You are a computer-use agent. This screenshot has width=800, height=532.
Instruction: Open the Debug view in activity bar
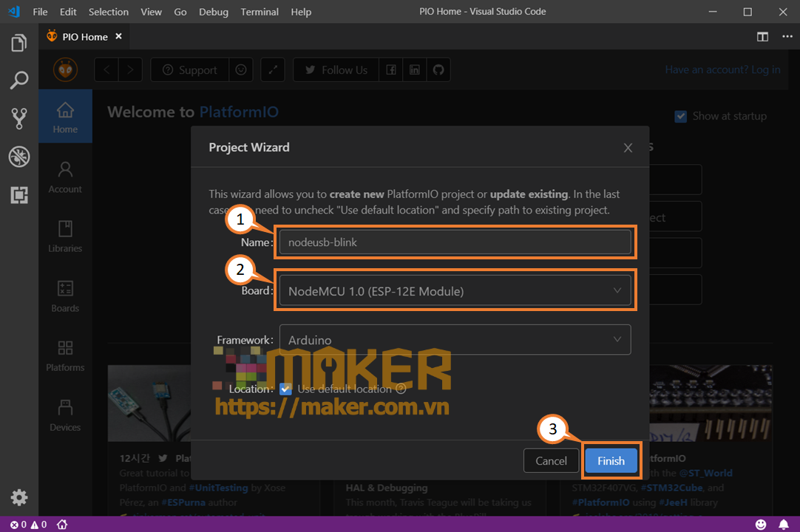(x=19, y=157)
